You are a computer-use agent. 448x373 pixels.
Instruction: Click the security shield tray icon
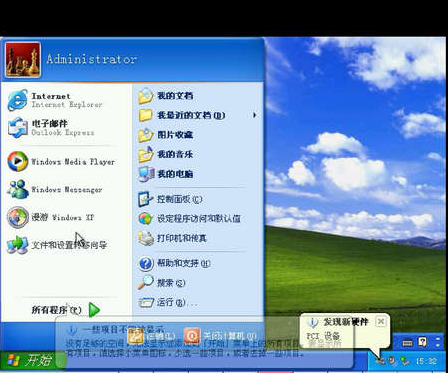(x=392, y=360)
